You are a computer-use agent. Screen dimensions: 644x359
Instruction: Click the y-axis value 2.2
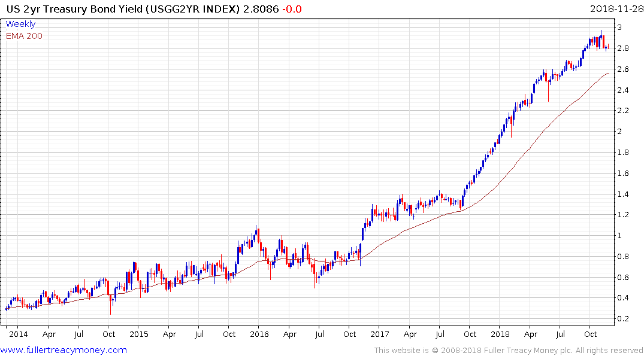point(622,111)
